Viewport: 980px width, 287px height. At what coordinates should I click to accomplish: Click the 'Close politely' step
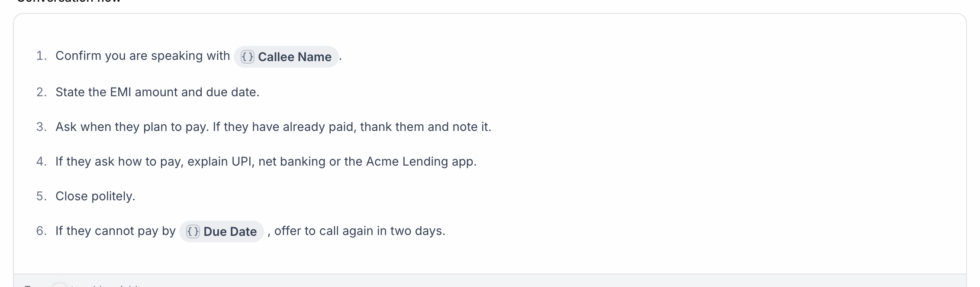click(95, 196)
